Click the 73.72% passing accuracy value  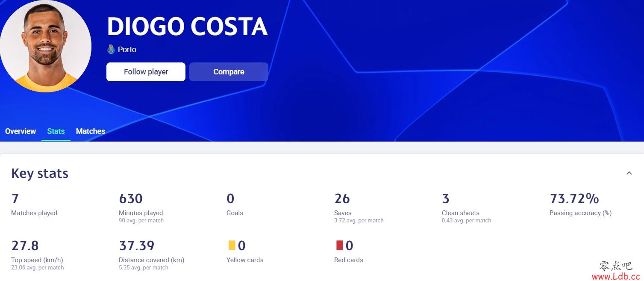tap(574, 198)
